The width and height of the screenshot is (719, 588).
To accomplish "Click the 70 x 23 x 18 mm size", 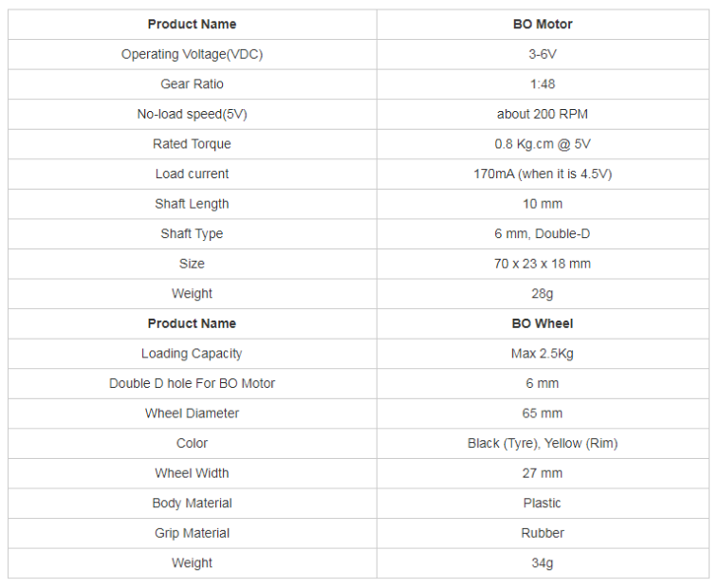I will coord(543,264).
